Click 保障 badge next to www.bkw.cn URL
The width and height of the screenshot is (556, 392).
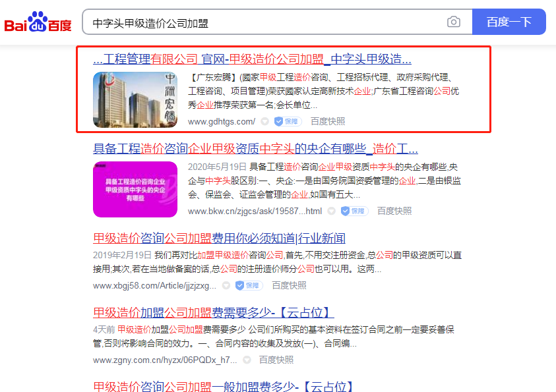pyautogui.click(x=354, y=211)
